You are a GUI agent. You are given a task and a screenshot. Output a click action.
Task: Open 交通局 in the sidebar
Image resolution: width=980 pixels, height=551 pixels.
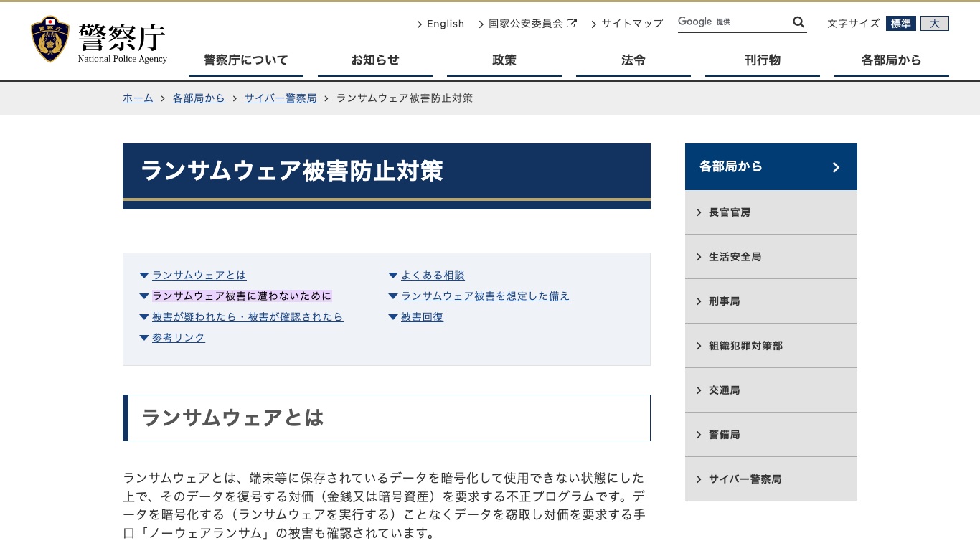coord(771,390)
